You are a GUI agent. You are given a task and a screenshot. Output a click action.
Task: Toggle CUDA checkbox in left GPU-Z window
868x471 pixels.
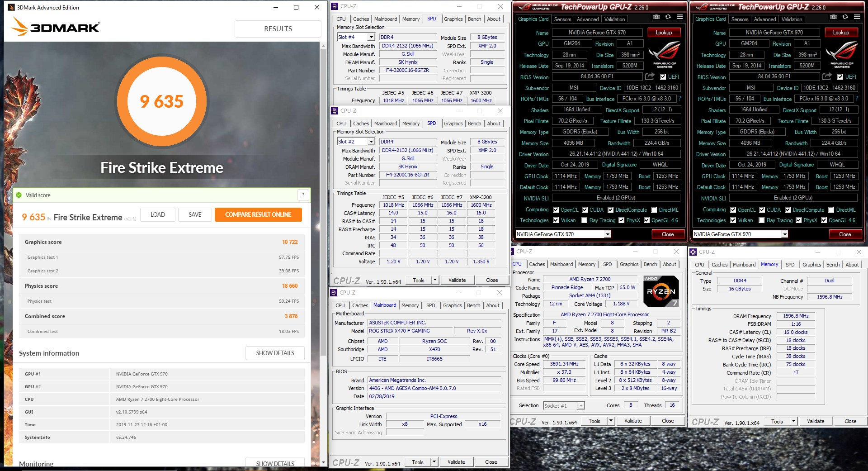[585, 210]
